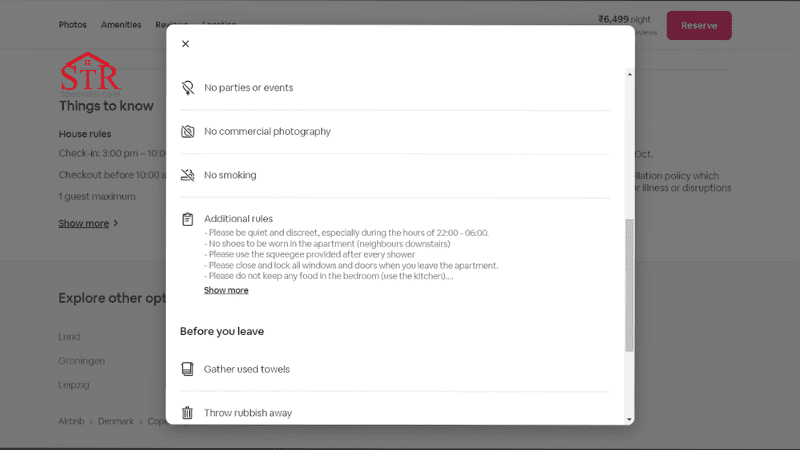This screenshot has width=800, height=450.
Task: Go to the Amenities tab
Action: pyautogui.click(x=121, y=25)
